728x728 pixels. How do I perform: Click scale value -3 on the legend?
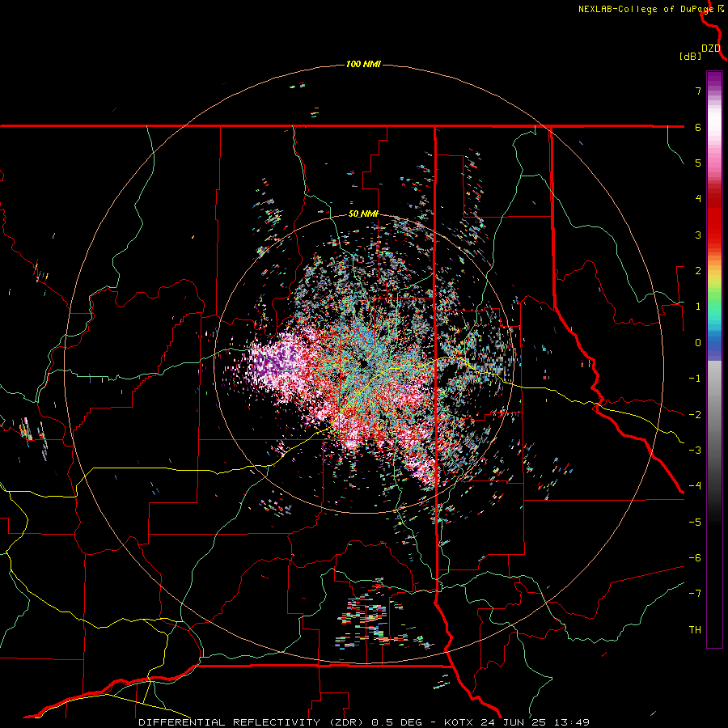click(695, 451)
